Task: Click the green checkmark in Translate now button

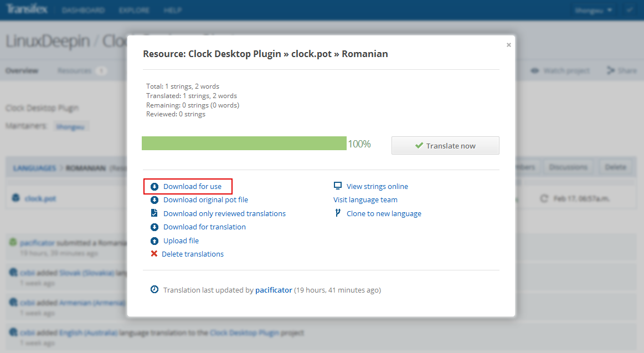Action: coord(419,146)
